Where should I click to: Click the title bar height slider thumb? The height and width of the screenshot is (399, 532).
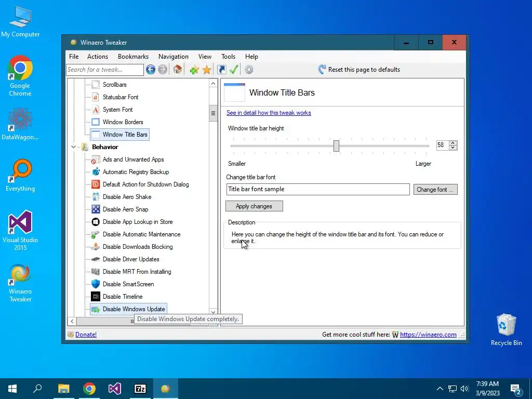[336, 146]
